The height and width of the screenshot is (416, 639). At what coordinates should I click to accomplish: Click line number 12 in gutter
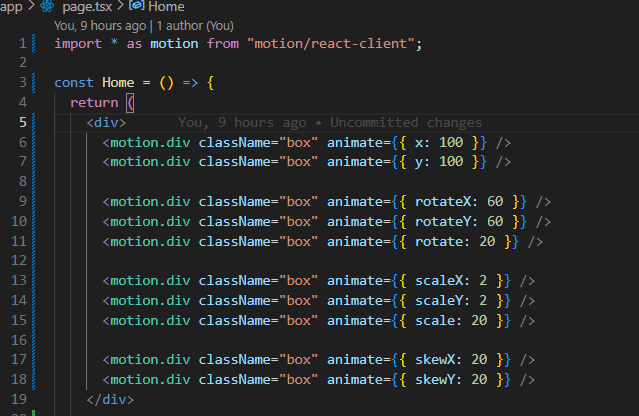pyautogui.click(x=19, y=260)
